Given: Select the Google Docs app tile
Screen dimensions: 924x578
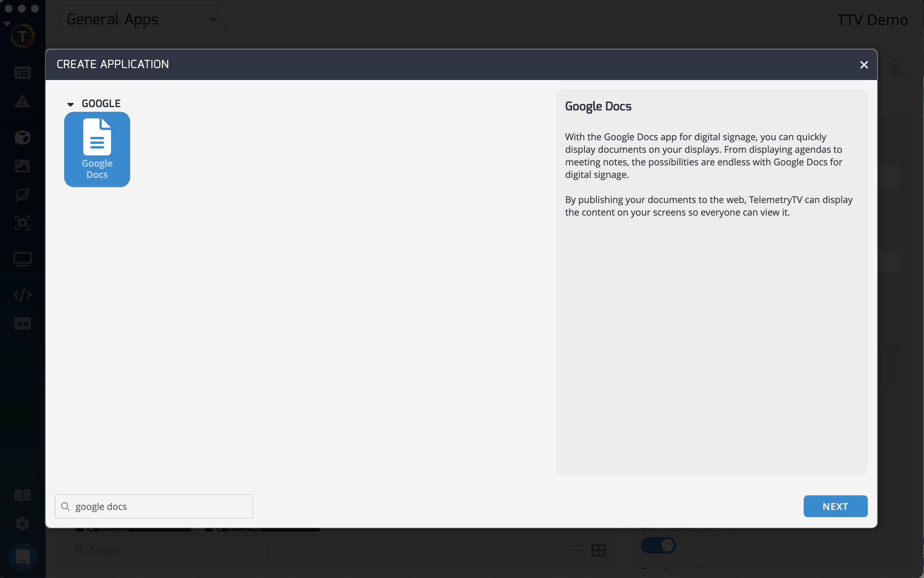Looking at the screenshot, I should point(97,149).
